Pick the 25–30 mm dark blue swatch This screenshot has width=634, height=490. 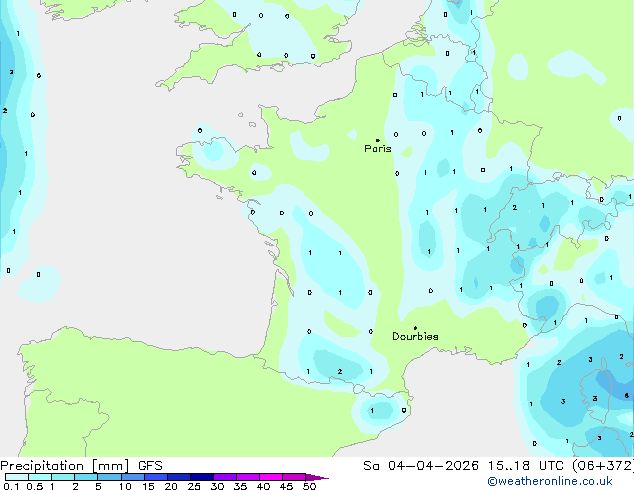[202, 477]
